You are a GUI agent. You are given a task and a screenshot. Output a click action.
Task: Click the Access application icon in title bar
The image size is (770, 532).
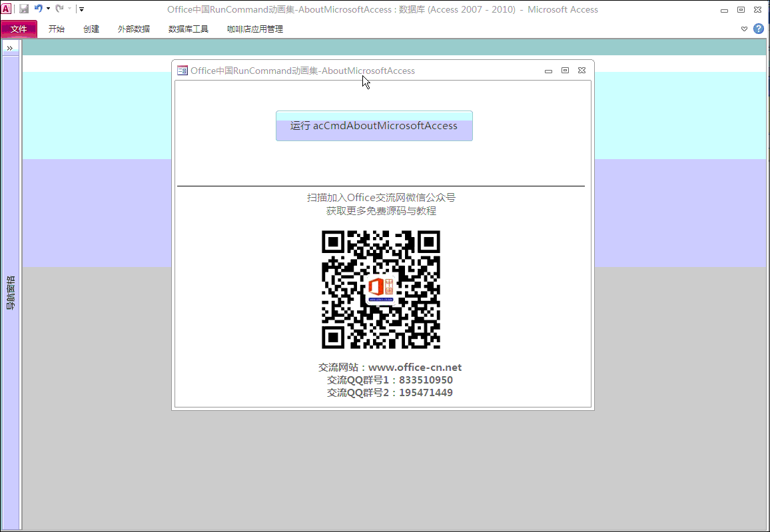[7, 9]
